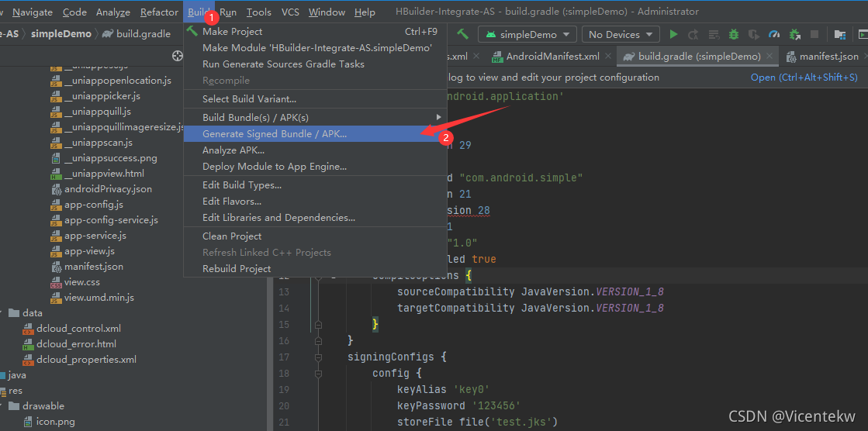Screen dimensions: 868x431
Task: Click the Profile app gauge icon
Action: coord(774,34)
